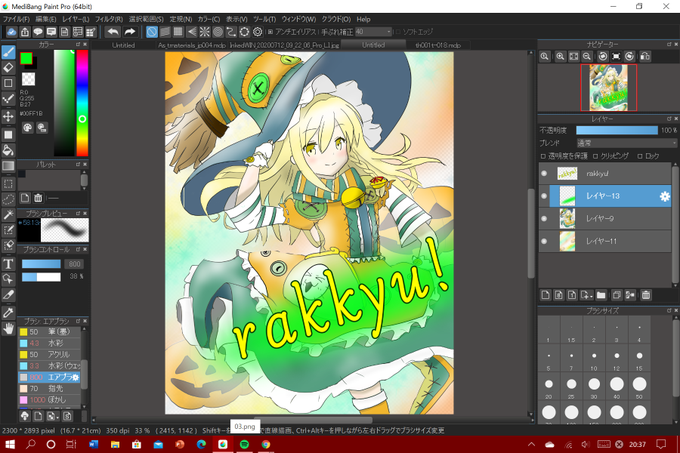Select the Lasso tool

click(x=8, y=199)
